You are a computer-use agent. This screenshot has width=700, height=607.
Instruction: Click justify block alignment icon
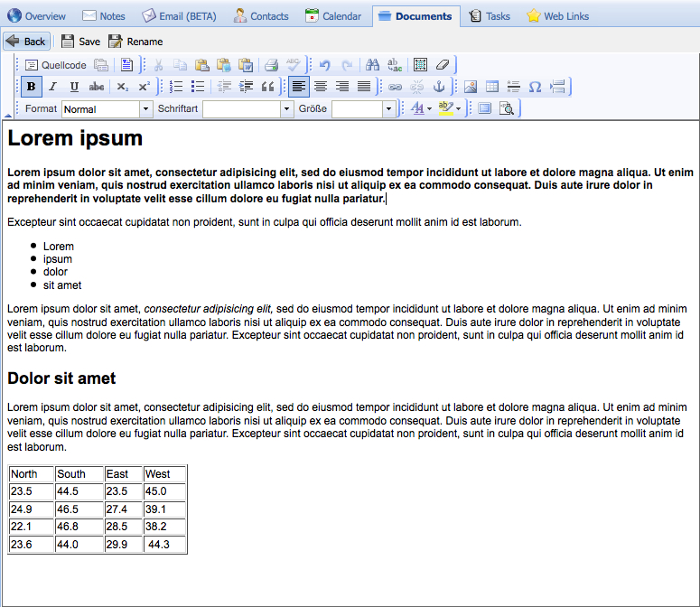pos(364,87)
